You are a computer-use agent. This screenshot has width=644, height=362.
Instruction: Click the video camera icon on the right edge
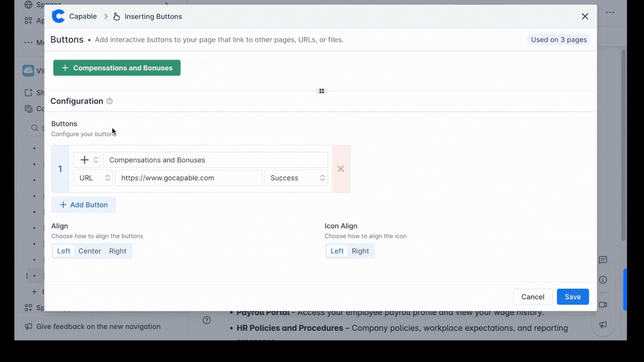click(603, 305)
